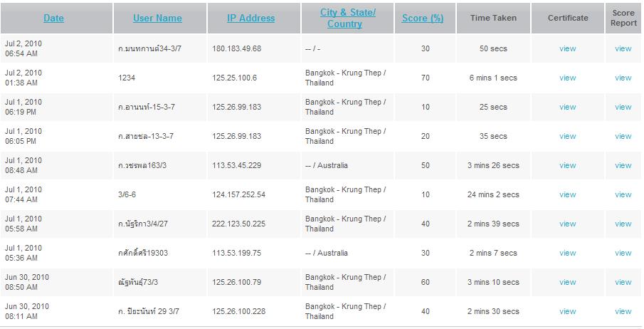View score report for user 3/6-6

point(623,194)
